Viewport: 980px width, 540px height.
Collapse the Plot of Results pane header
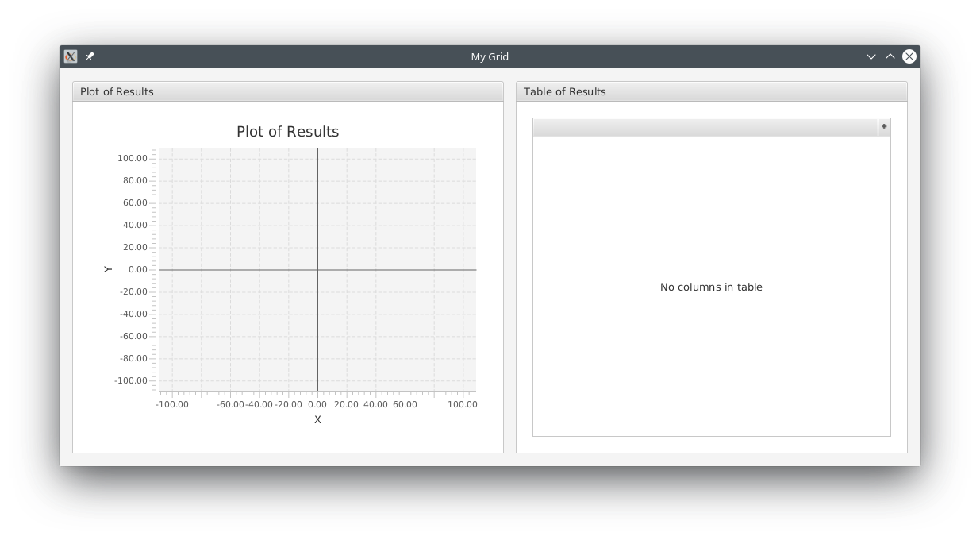pos(288,91)
